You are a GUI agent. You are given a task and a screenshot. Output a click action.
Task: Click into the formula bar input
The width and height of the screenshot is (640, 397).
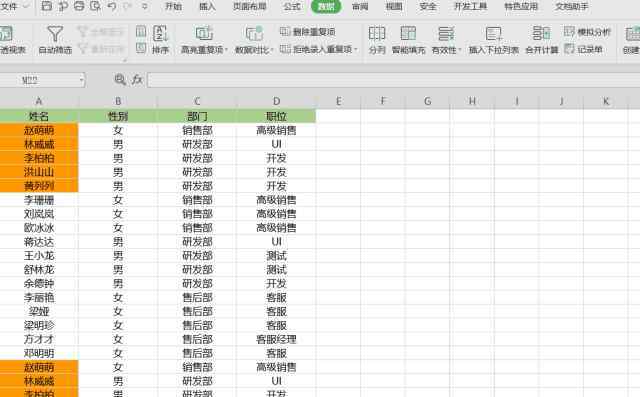coord(393,80)
